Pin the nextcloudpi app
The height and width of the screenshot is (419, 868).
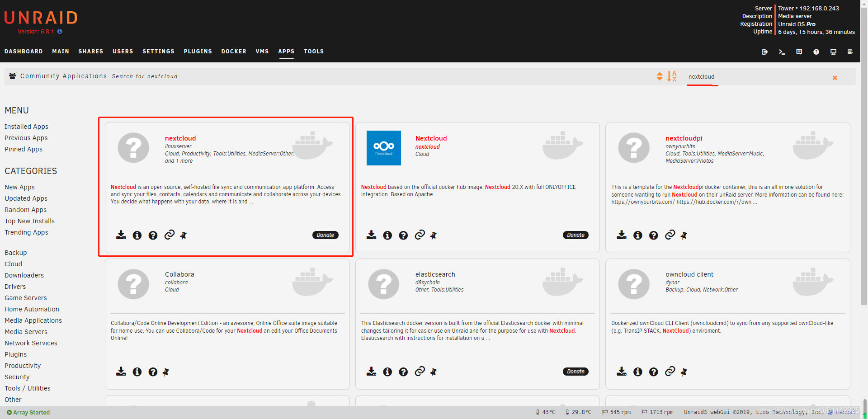[684, 235]
